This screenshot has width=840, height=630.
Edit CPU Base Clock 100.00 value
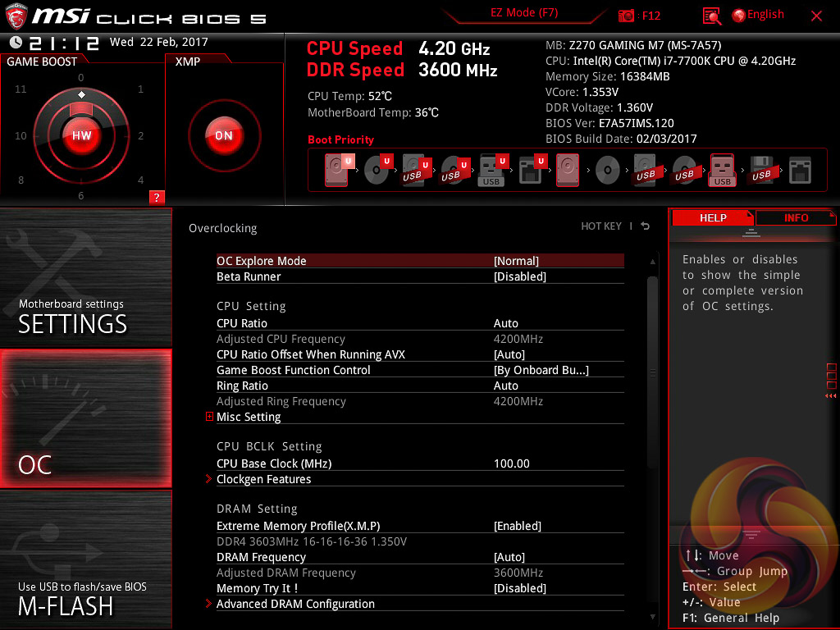coord(512,464)
